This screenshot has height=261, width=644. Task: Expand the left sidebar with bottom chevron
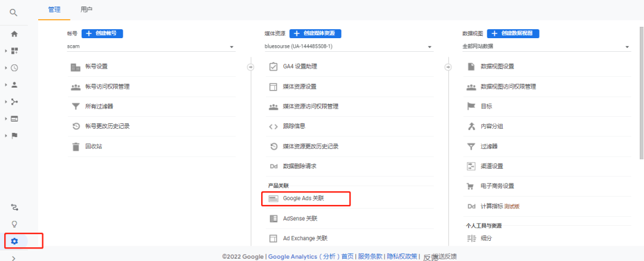14,257
